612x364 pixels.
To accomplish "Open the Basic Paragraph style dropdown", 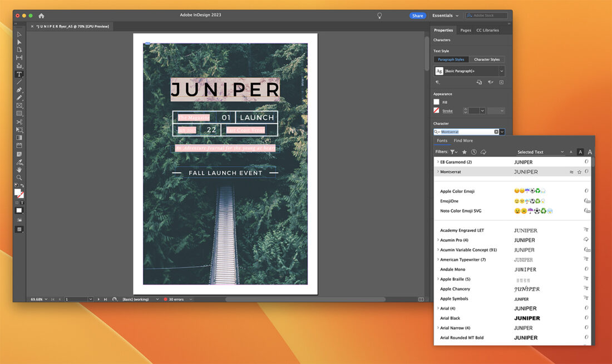I will click(500, 71).
